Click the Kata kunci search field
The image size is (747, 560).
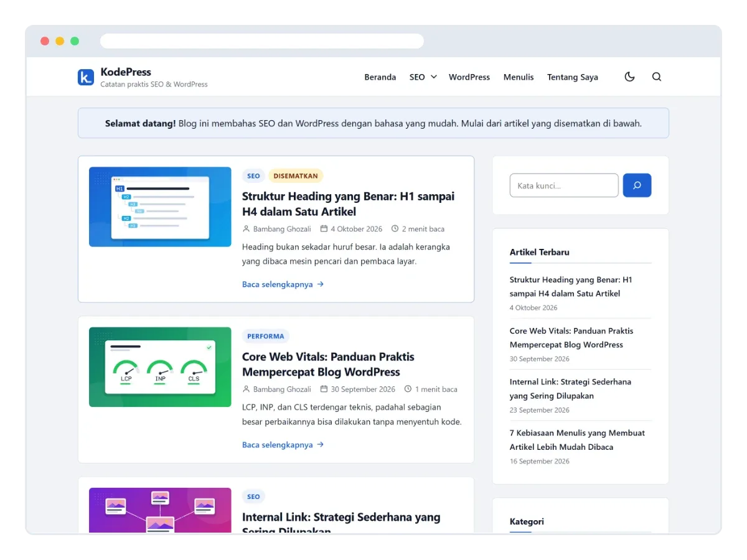pos(564,185)
